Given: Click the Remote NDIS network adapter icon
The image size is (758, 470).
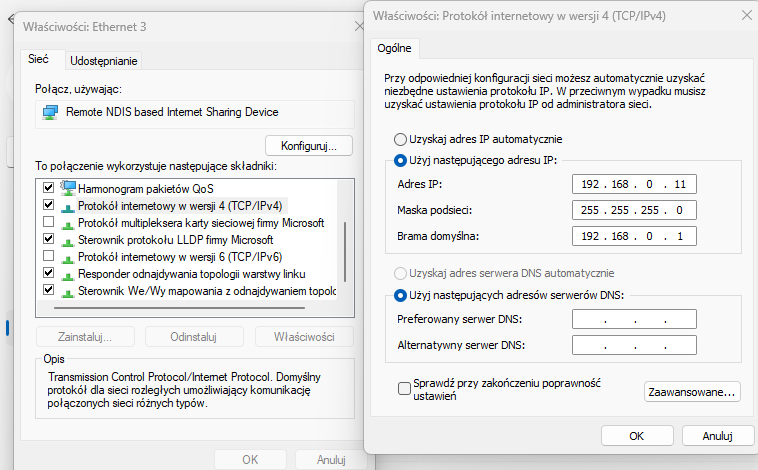Looking at the screenshot, I should (x=49, y=112).
